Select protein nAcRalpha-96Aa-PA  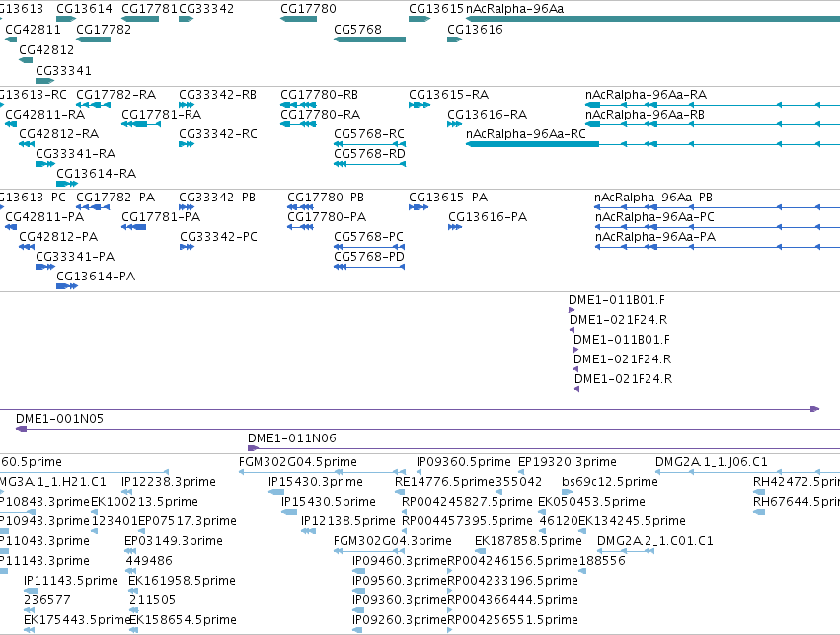[655, 237]
